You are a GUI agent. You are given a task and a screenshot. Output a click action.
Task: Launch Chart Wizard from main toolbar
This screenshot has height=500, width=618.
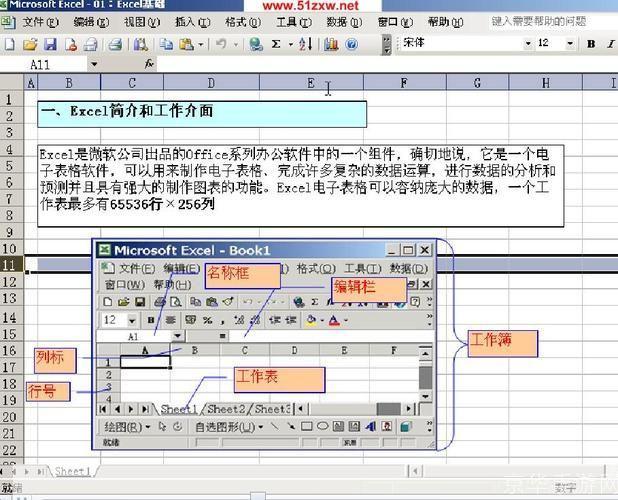pyautogui.click(x=331, y=44)
